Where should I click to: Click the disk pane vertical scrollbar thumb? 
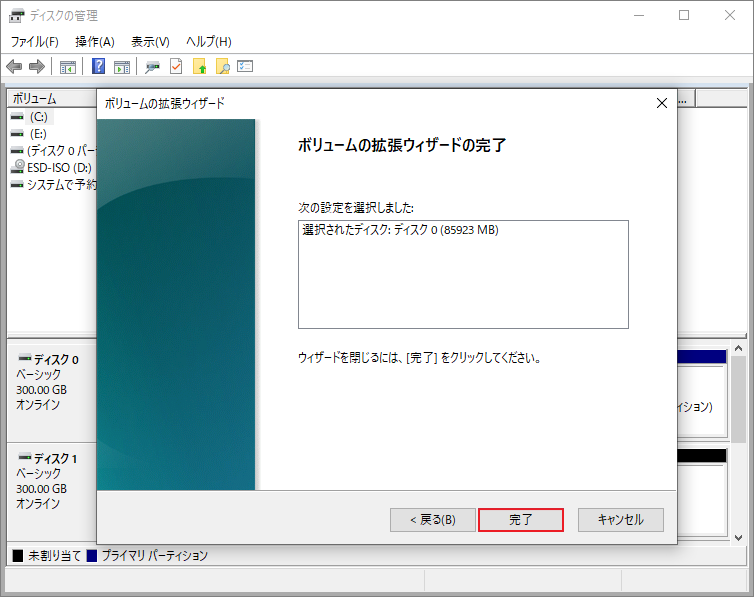coord(739,399)
